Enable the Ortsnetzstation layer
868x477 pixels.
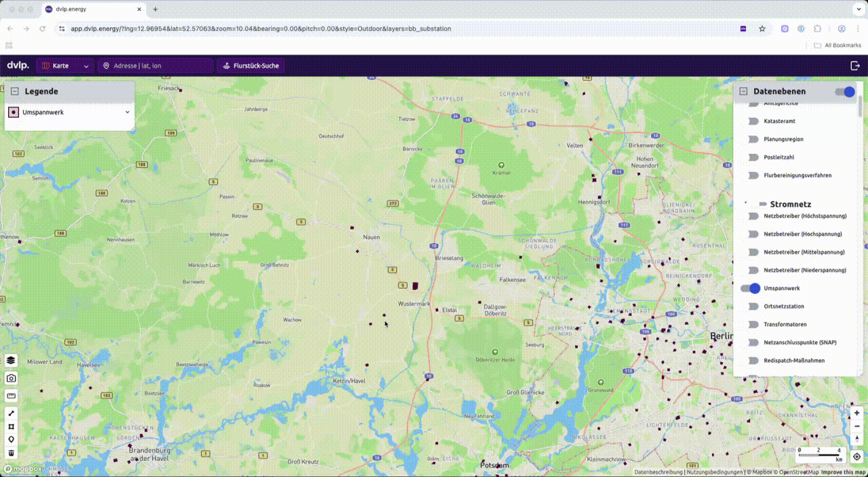[753, 306]
